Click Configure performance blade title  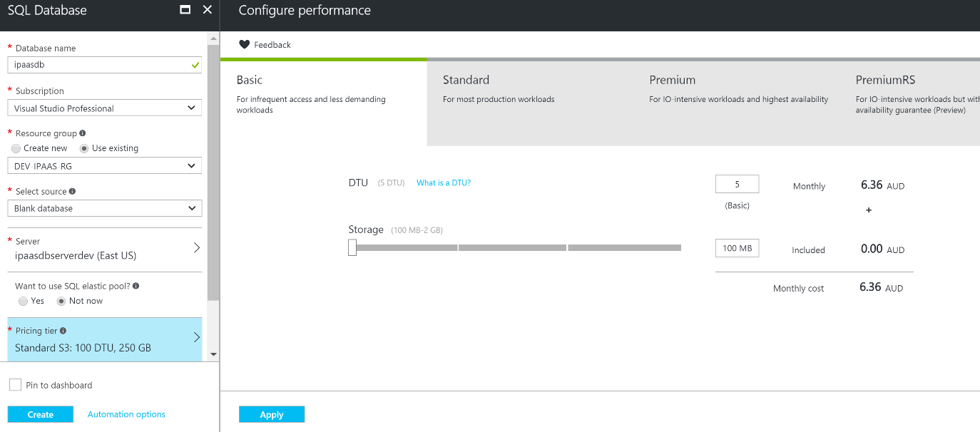(305, 11)
